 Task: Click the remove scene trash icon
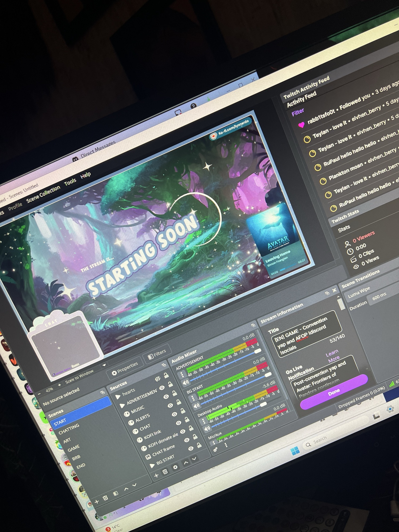[x=105, y=498]
